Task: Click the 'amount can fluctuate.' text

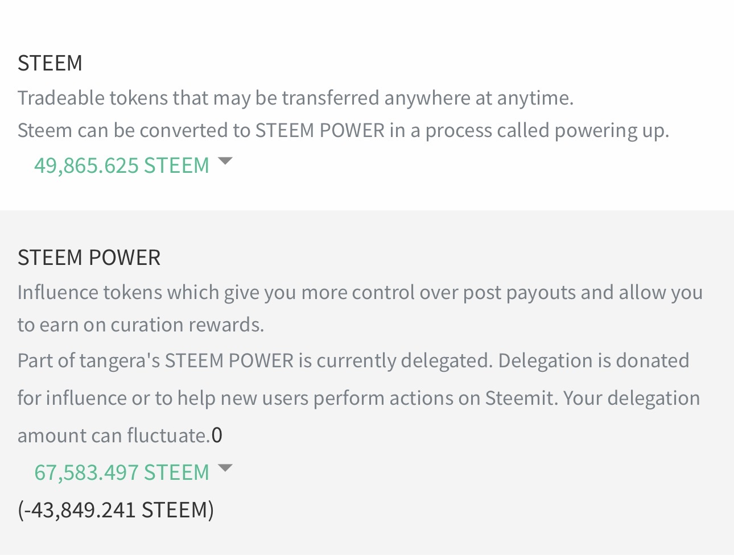Action: click(114, 435)
